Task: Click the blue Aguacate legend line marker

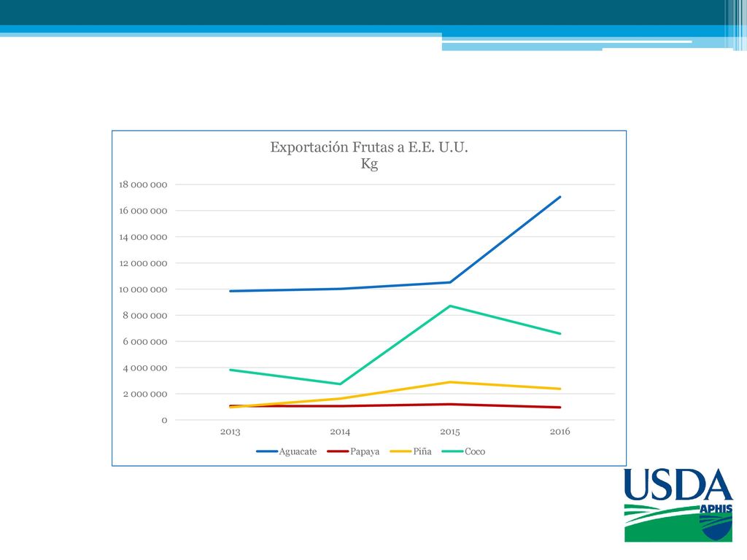Action: point(267,451)
